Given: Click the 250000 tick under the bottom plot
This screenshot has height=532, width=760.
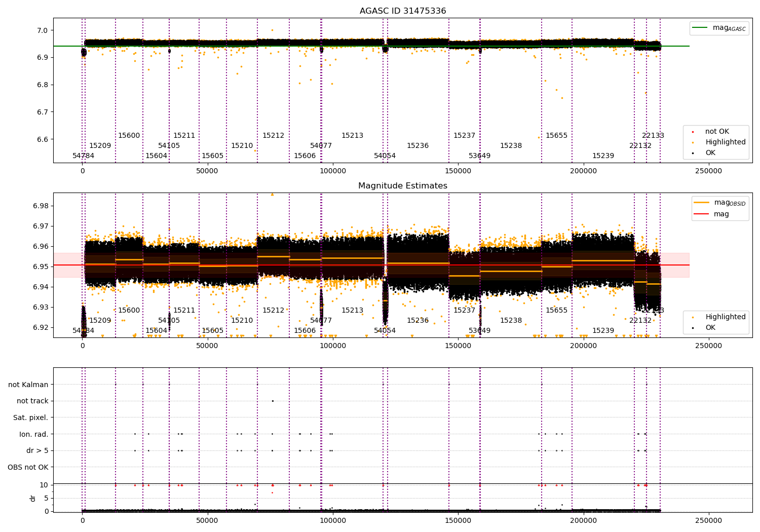Looking at the screenshot, I should tap(708, 520).
